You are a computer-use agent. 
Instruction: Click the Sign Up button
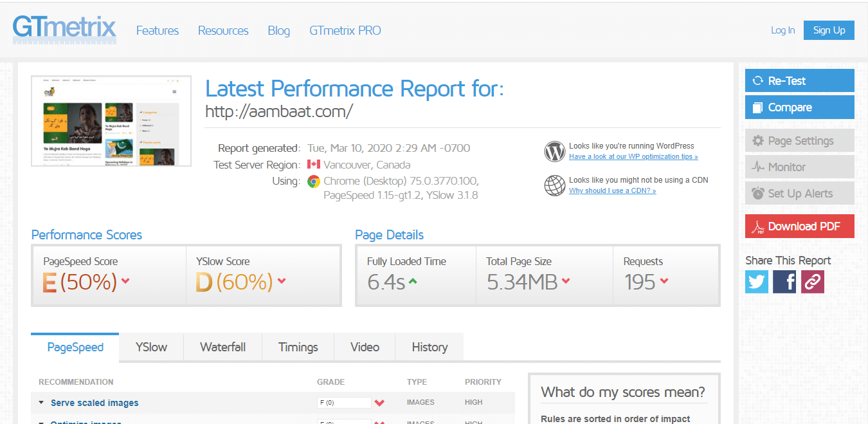click(829, 30)
